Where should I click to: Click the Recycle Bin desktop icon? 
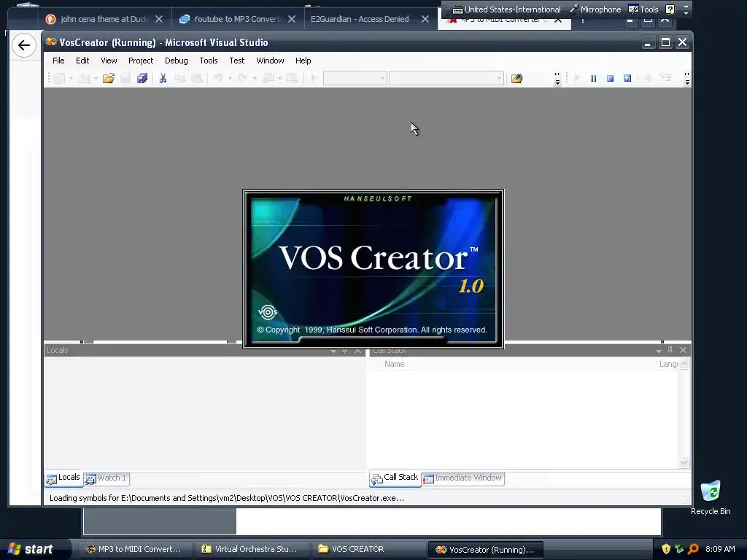point(711,497)
